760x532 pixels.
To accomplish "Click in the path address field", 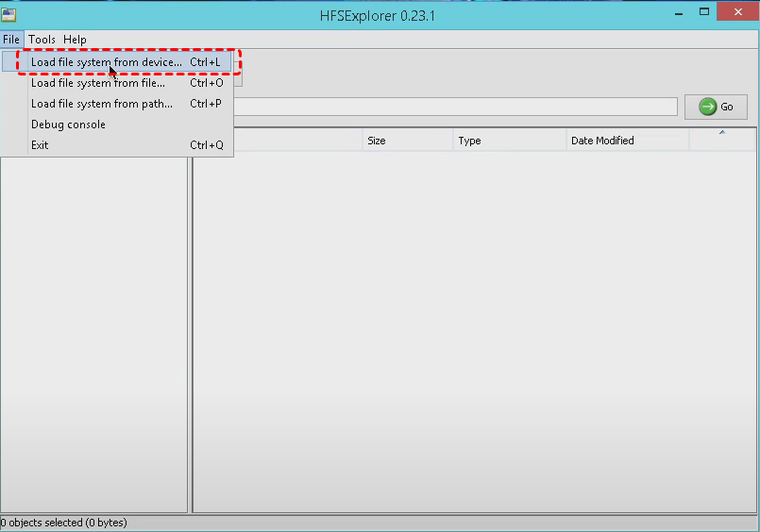I will 453,107.
